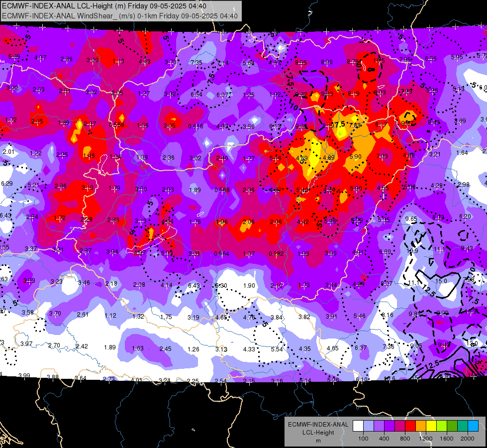Click the legend value 2000
Viewport: 487px width, 448px height.
tap(468, 439)
